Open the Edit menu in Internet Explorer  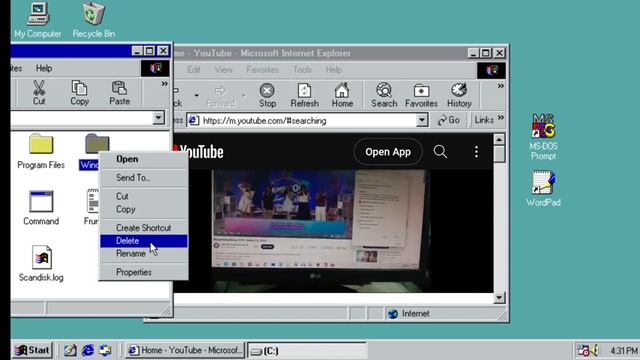[193, 70]
